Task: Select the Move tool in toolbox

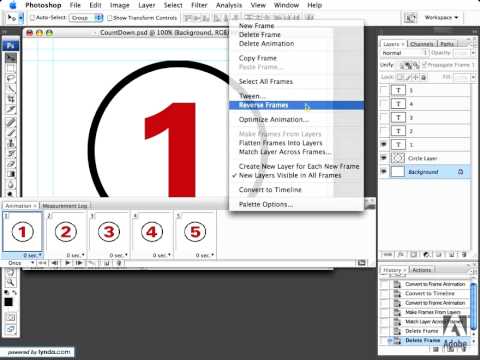Action: point(11,58)
